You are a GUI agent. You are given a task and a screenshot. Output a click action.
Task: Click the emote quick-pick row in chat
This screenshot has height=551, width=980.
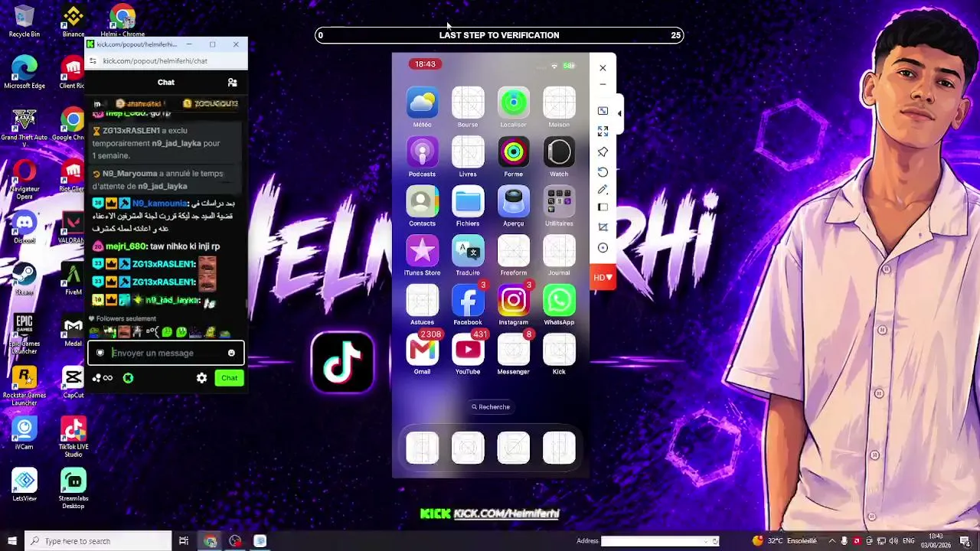click(160, 332)
